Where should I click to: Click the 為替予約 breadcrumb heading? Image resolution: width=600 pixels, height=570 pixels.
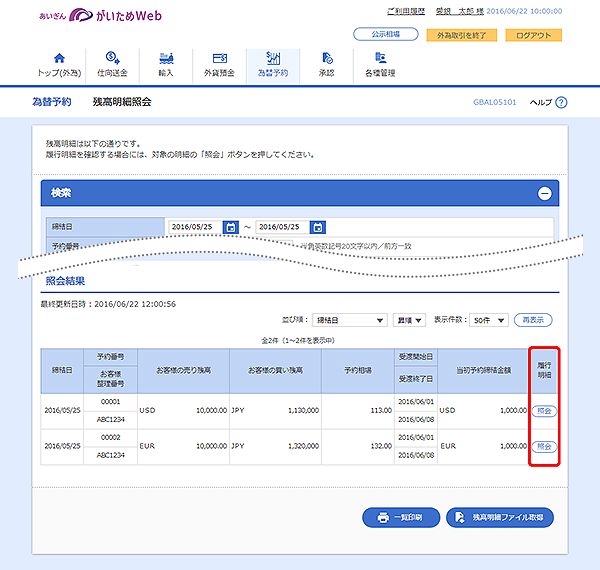point(52,102)
